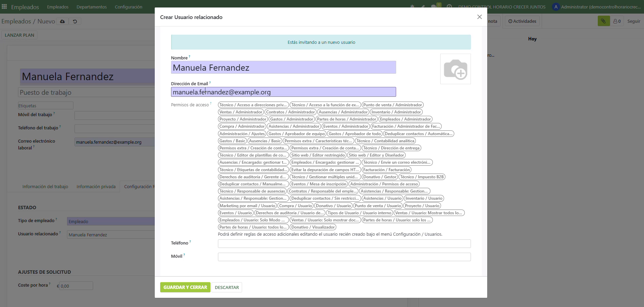
Task: Open the Tipo de empleado dropdown
Action: pos(111,221)
